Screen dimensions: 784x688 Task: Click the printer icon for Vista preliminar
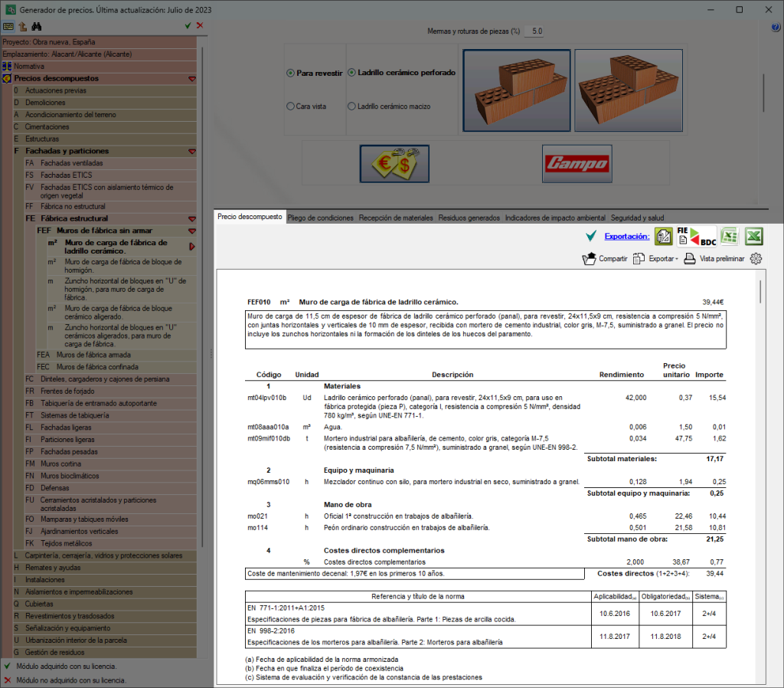690,259
